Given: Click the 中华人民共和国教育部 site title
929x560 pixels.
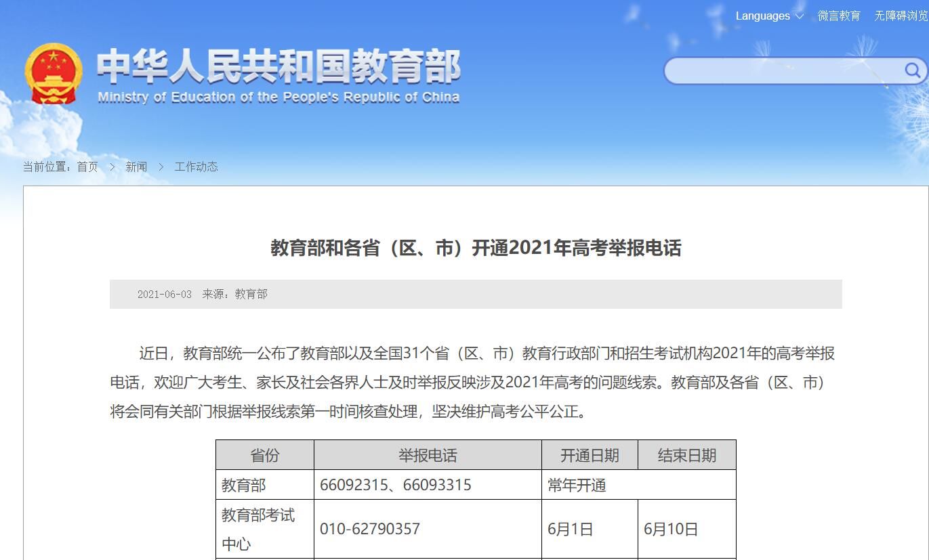Looking at the screenshot, I should [278, 66].
